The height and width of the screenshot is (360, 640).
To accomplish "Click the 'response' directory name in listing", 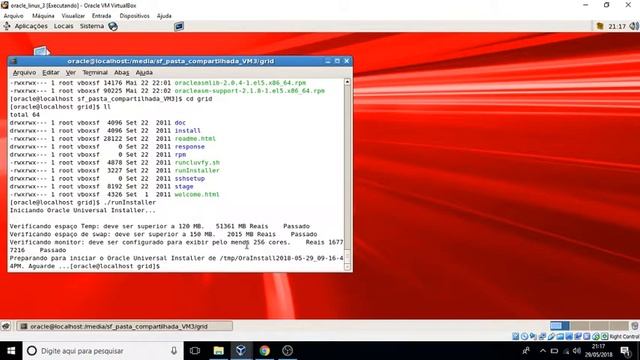I will 190,147.
